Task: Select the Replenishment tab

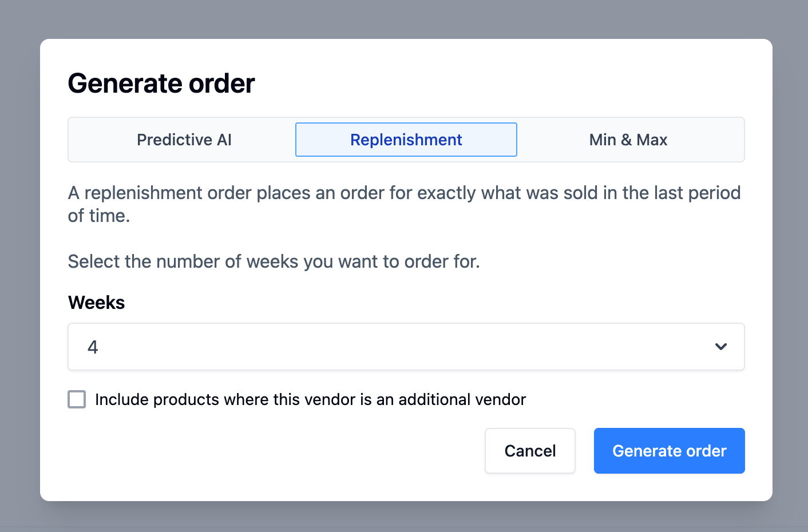Action: [406, 140]
